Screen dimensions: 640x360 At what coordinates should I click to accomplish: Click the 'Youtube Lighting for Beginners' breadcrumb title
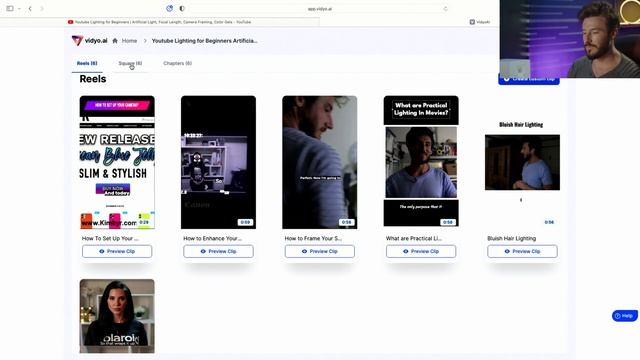coord(204,41)
